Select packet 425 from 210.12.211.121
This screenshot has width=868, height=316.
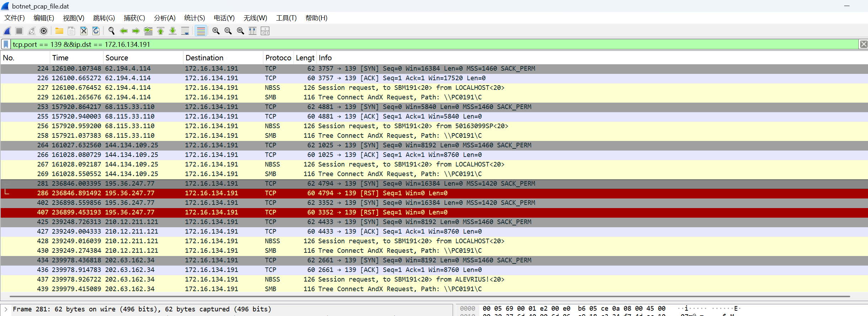pyautogui.click(x=434, y=222)
